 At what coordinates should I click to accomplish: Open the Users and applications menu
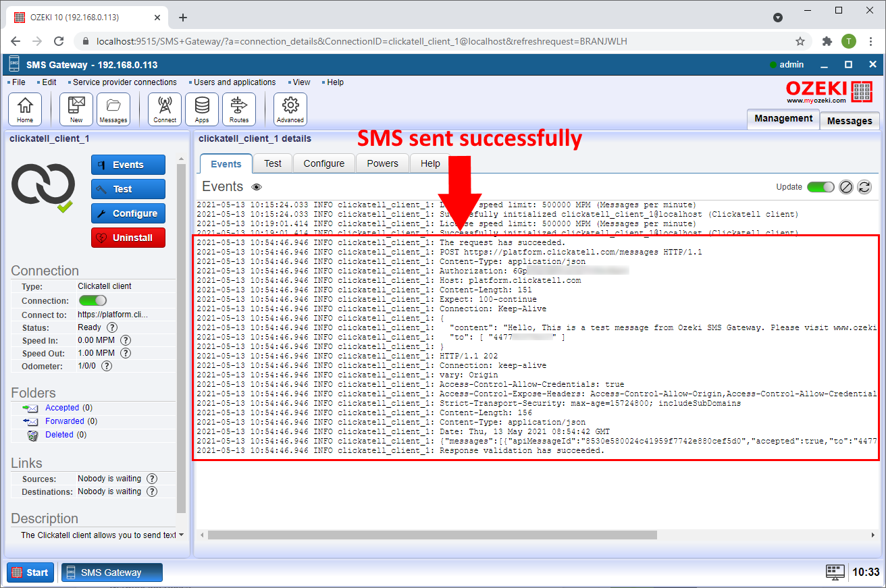tap(235, 82)
